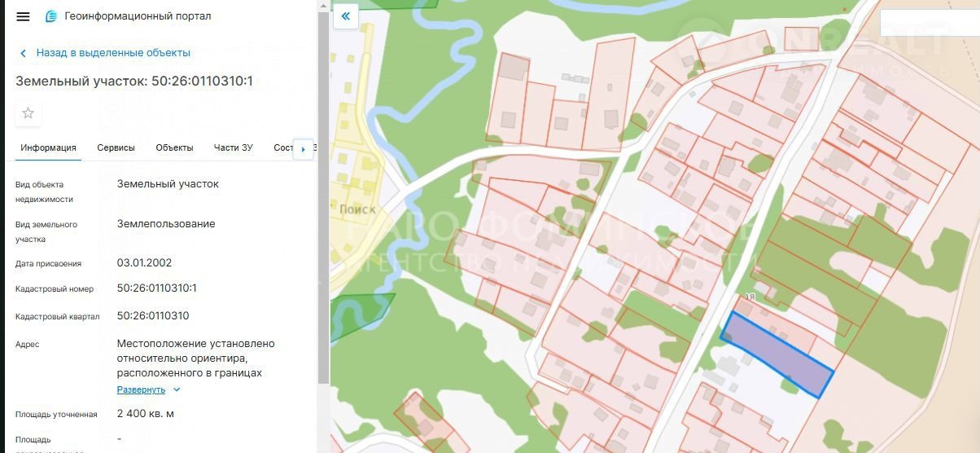Open the Части ЗУ tab
The image size is (980, 453).
coord(233,147)
